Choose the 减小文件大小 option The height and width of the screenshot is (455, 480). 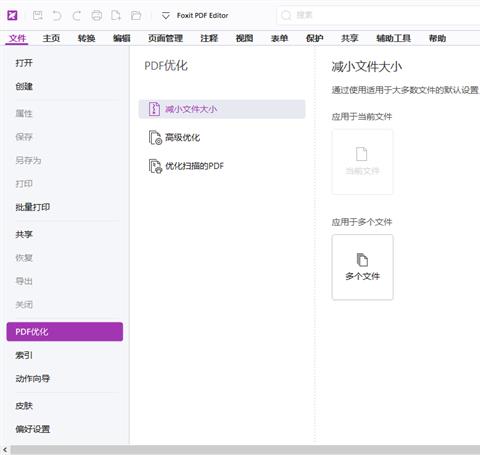(222, 109)
